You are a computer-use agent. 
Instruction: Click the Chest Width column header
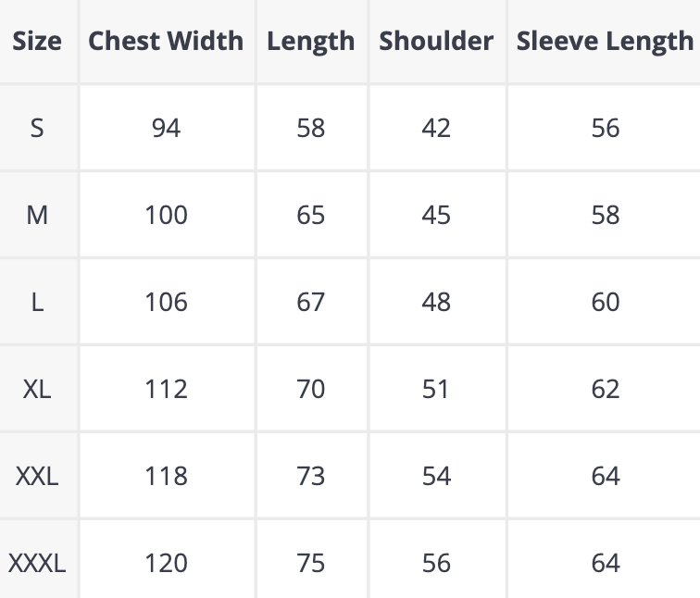point(166,41)
